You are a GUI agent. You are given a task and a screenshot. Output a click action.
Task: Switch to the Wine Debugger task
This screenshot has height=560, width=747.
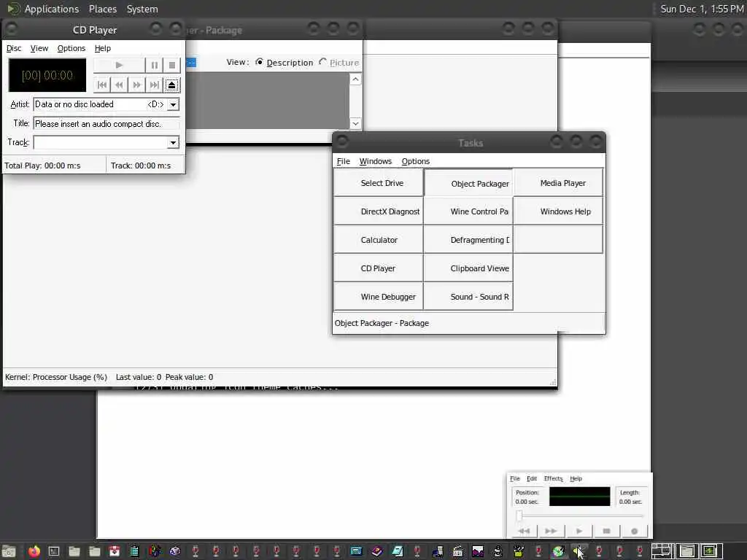[x=379, y=297]
